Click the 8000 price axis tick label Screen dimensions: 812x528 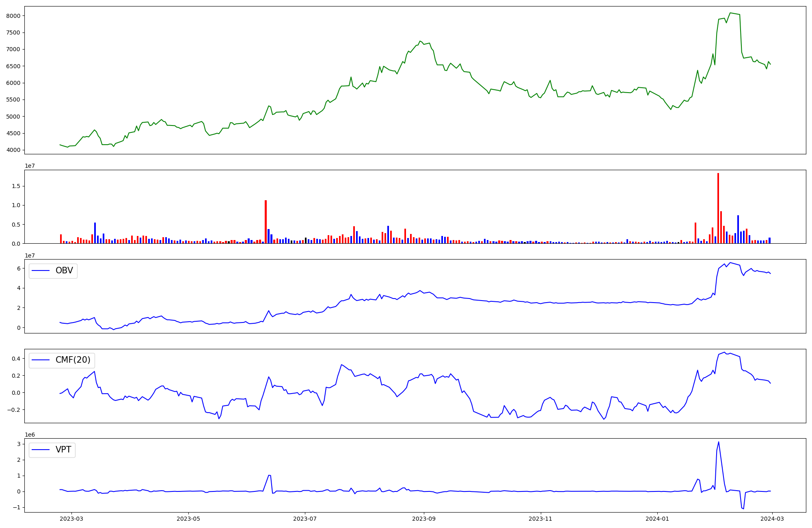click(13, 16)
